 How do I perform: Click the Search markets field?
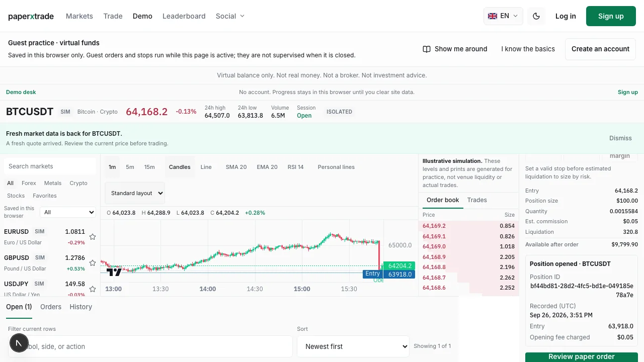pyautogui.click(x=50, y=166)
